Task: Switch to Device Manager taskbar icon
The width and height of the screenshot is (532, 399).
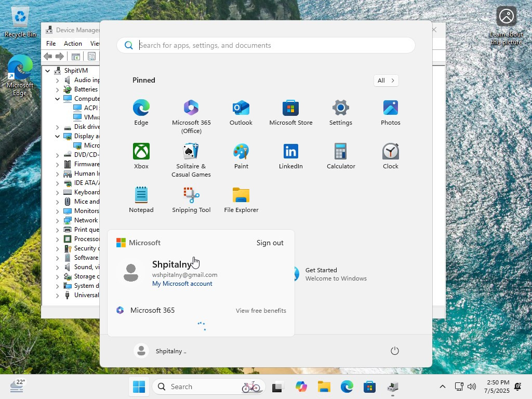Action: pos(393,387)
